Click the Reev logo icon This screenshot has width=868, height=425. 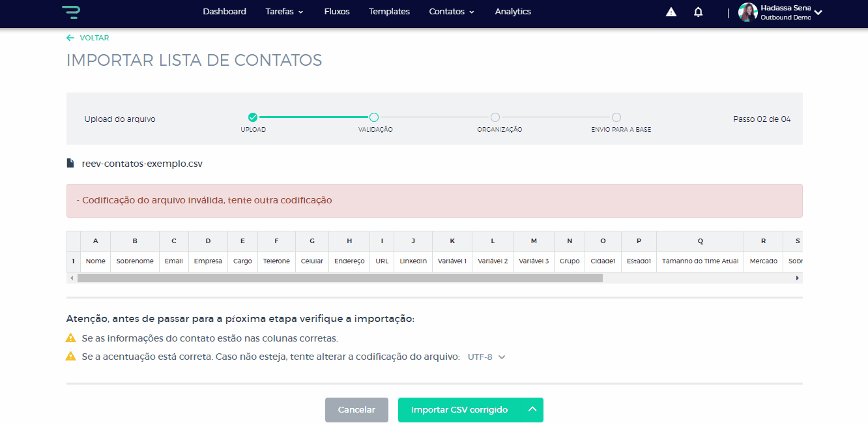[x=70, y=12]
